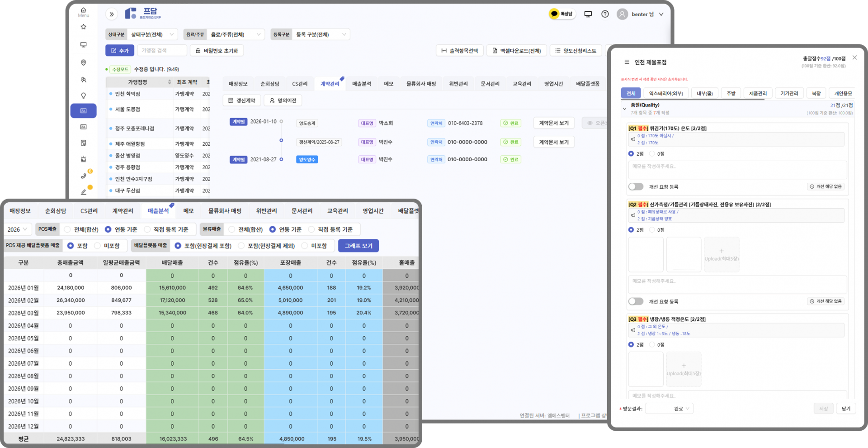Click 계약문서 보기 for 박소희 row

tap(554, 123)
